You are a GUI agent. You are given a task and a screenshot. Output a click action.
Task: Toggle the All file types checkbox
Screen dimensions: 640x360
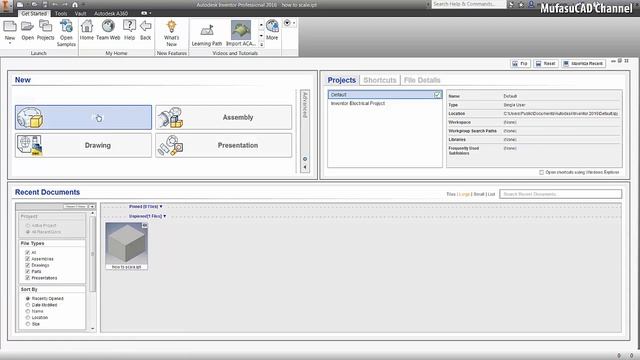coord(27,253)
